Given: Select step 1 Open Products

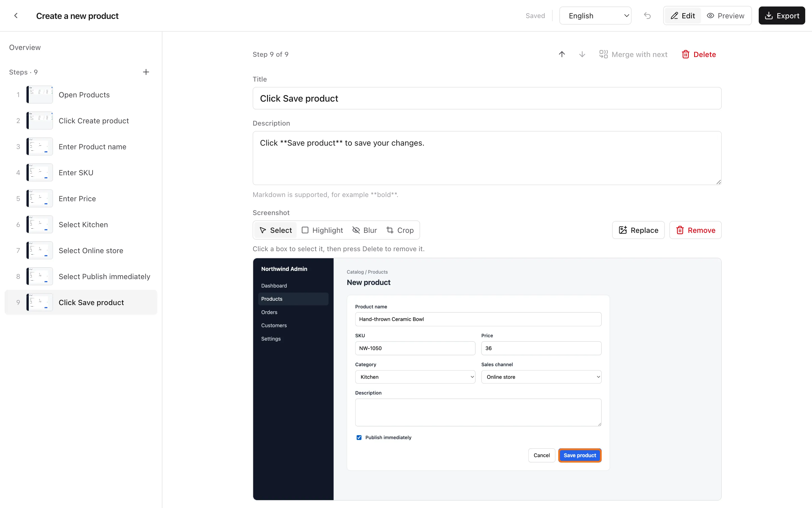Looking at the screenshot, I should [81, 95].
